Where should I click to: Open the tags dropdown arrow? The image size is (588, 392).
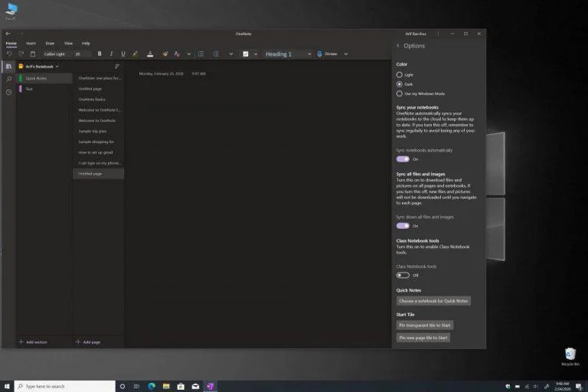(256, 54)
